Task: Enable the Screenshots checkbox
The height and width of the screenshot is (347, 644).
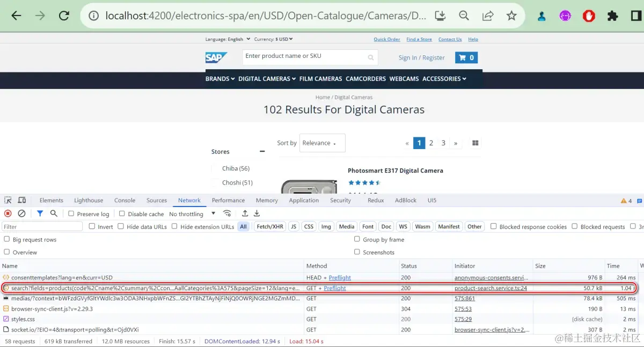Action: (357, 252)
